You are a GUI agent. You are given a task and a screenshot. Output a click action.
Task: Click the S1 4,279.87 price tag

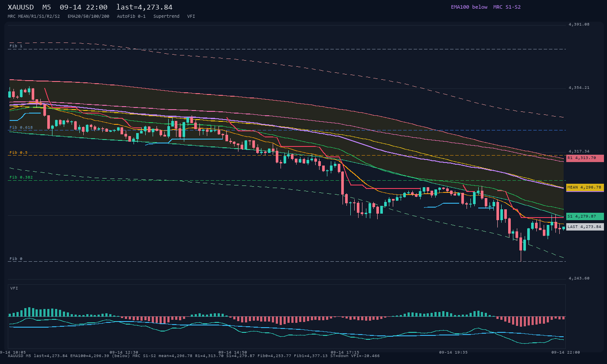585,216
